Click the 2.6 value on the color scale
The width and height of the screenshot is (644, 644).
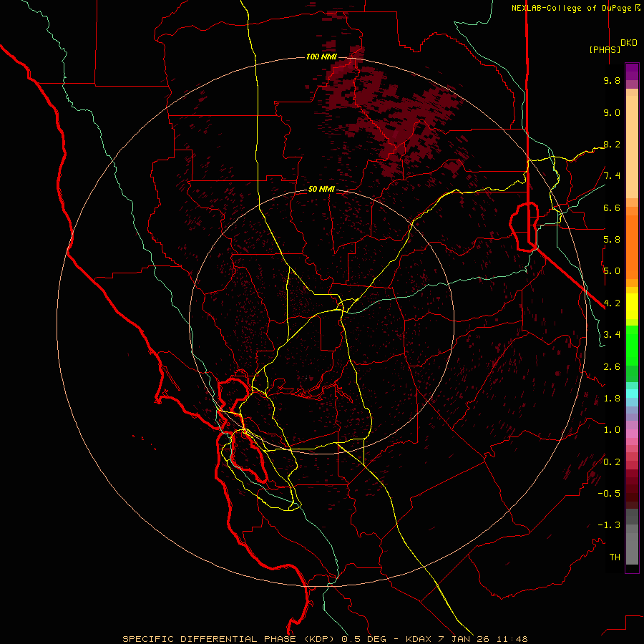(x=612, y=366)
